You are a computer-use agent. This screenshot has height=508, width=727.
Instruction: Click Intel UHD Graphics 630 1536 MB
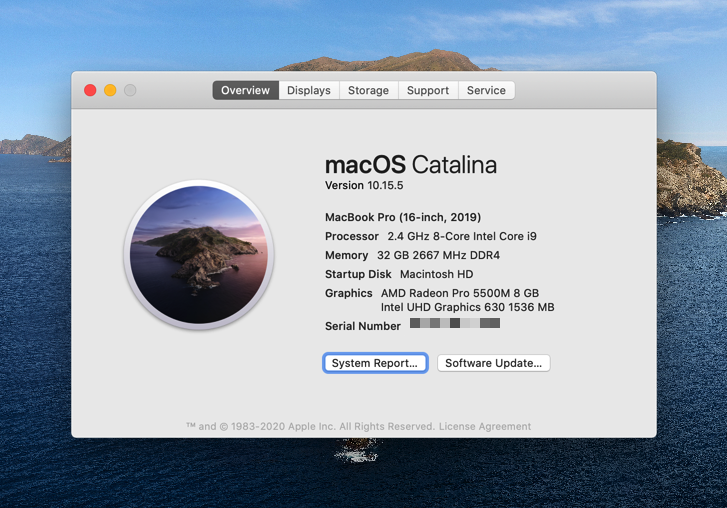(467, 307)
